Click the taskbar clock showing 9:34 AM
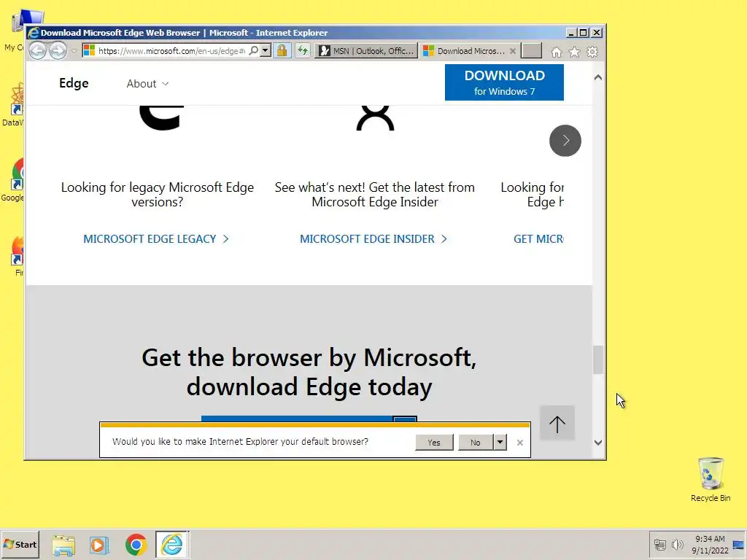 click(x=710, y=544)
